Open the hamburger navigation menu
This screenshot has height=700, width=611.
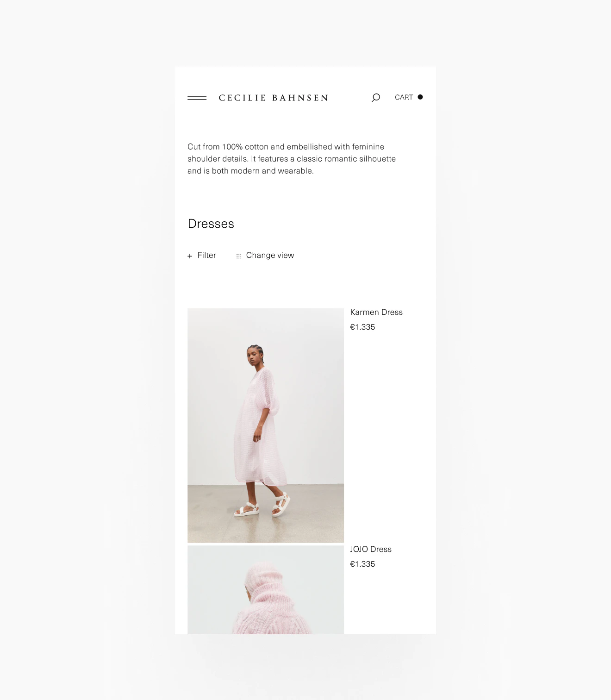197,98
